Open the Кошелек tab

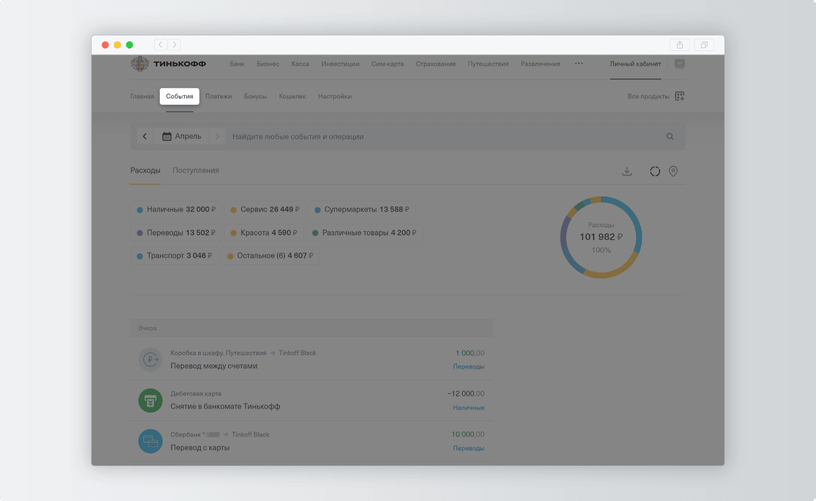click(x=292, y=96)
